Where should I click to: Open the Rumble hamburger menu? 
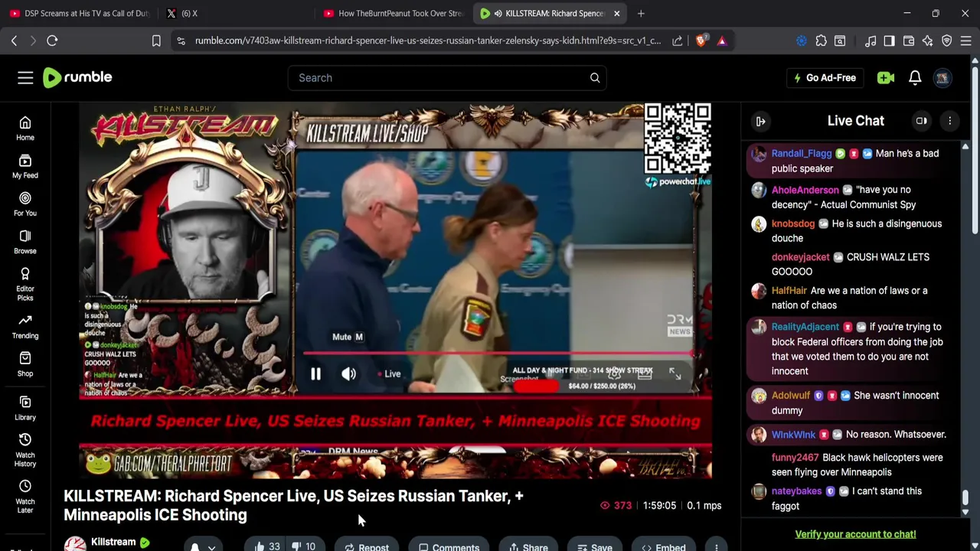click(25, 77)
